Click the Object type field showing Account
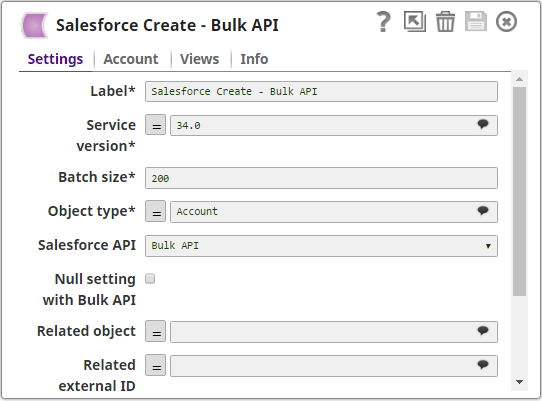The image size is (542, 401). point(334,212)
